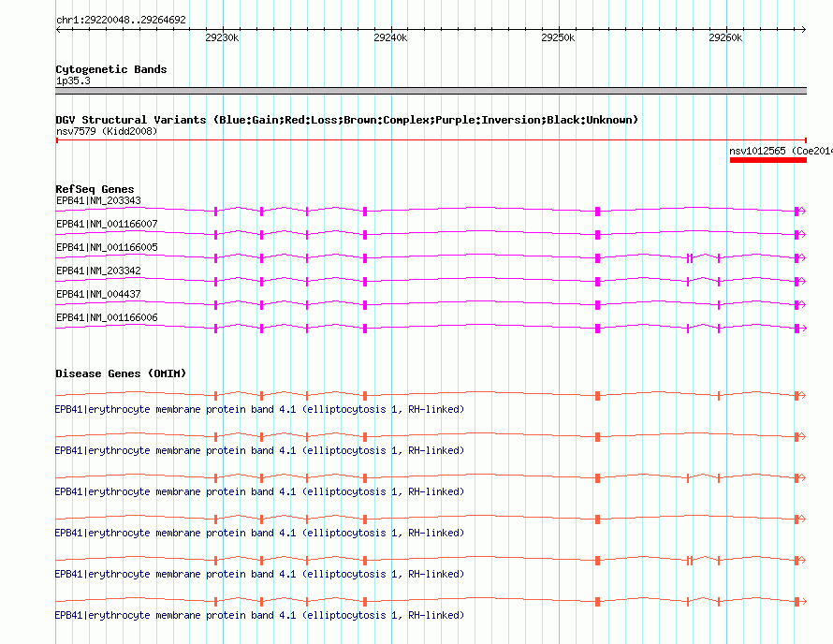Image resolution: width=833 pixels, height=644 pixels.
Task: Click the 29240k ruler coordinate label
Action: (x=390, y=37)
